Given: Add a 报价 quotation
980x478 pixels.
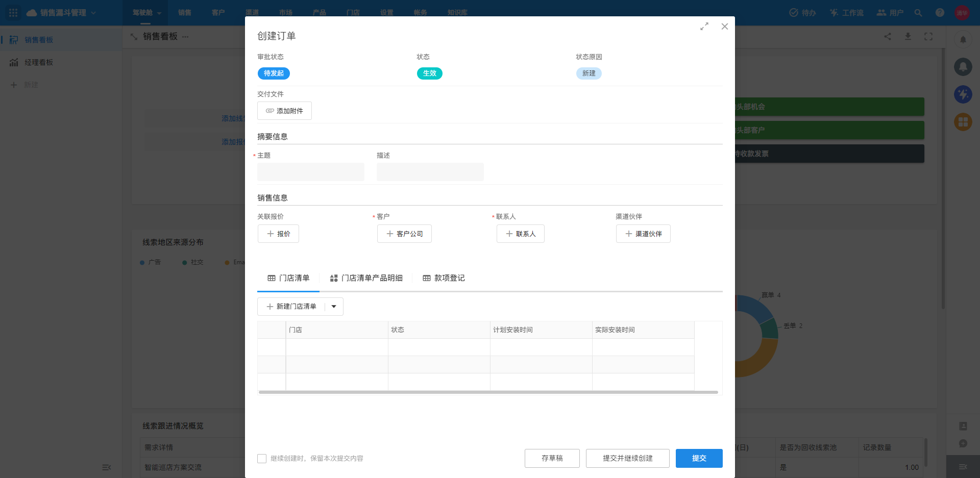Looking at the screenshot, I should [x=278, y=234].
